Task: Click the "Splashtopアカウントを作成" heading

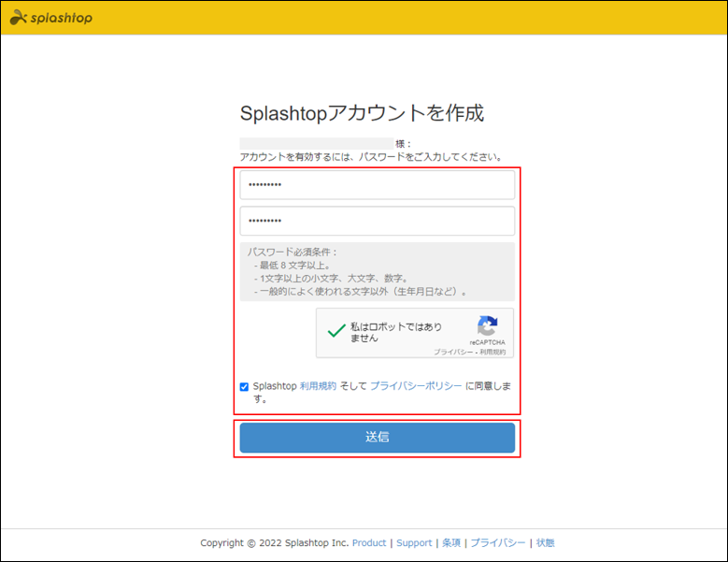Action: (362, 113)
